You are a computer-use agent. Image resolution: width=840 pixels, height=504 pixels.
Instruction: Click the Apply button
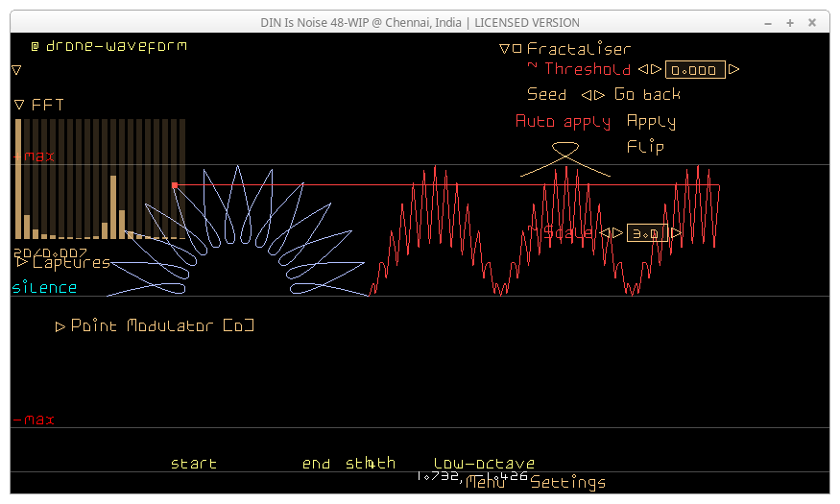(x=651, y=122)
